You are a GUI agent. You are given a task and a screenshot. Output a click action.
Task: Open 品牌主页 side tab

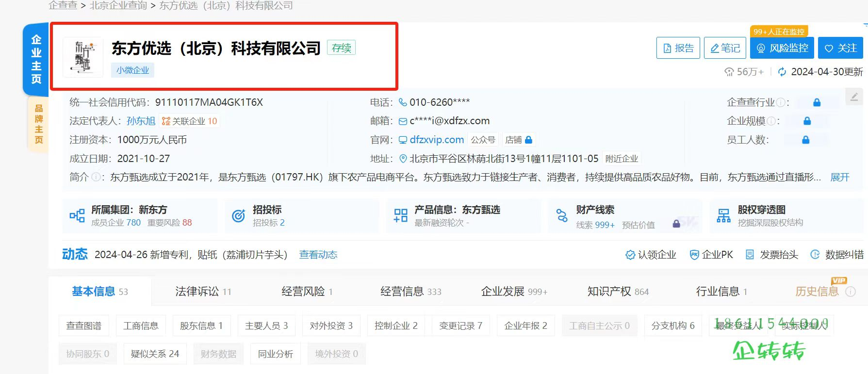[x=38, y=124]
